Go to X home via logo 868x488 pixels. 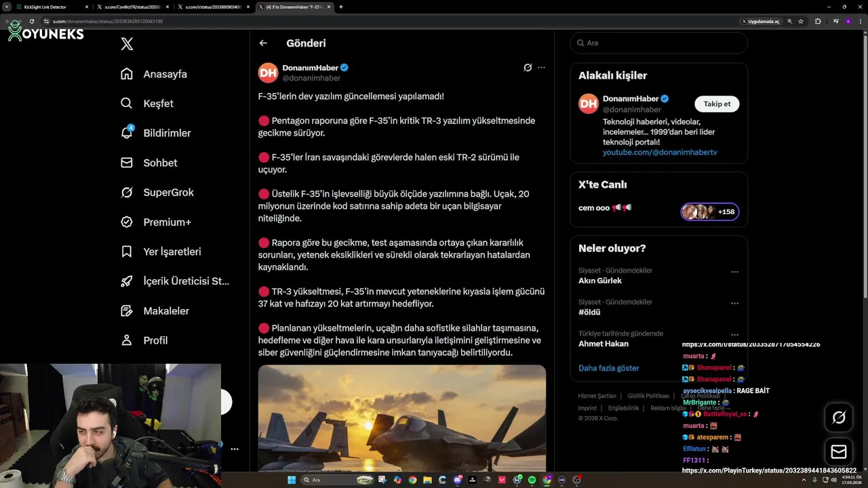tap(127, 44)
